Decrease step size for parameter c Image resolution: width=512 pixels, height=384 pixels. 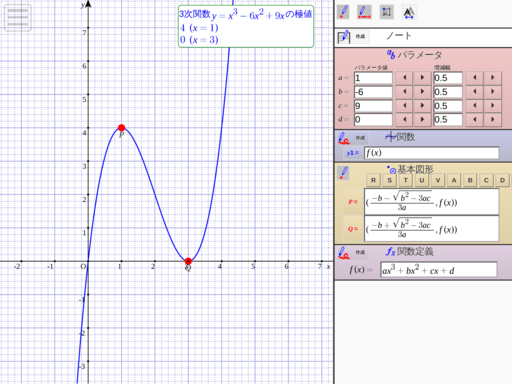tap(474, 106)
